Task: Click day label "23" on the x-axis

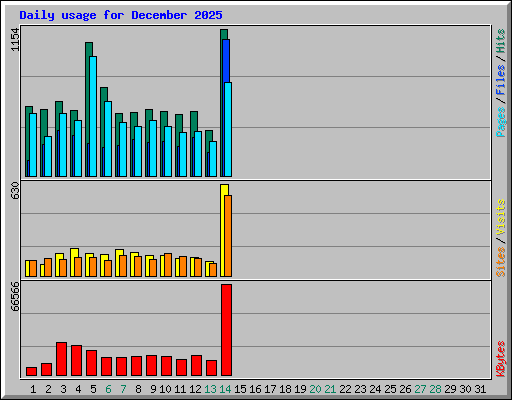Action: pos(360,389)
